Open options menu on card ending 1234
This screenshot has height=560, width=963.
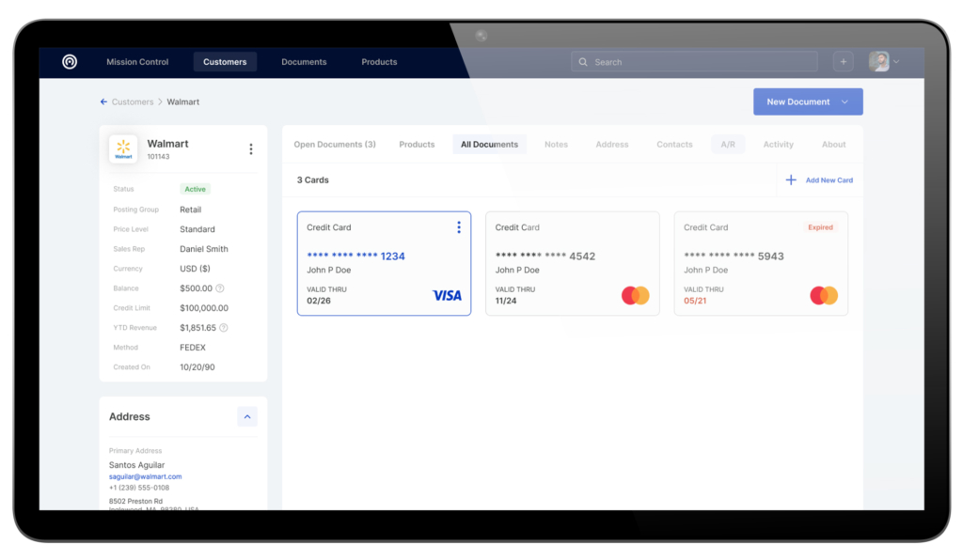pyautogui.click(x=459, y=227)
